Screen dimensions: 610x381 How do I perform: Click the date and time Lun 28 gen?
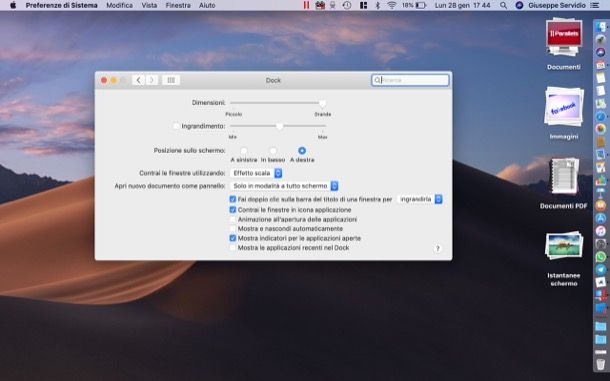(x=462, y=5)
